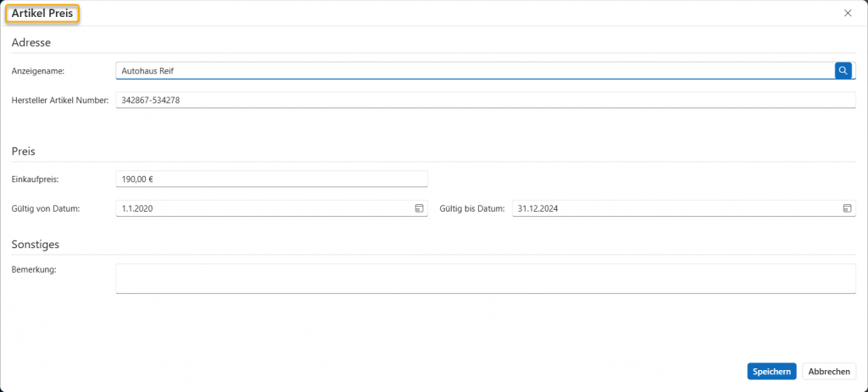Click the Adresse section heading
Viewport: 868px width, 392px height.
pyautogui.click(x=31, y=42)
